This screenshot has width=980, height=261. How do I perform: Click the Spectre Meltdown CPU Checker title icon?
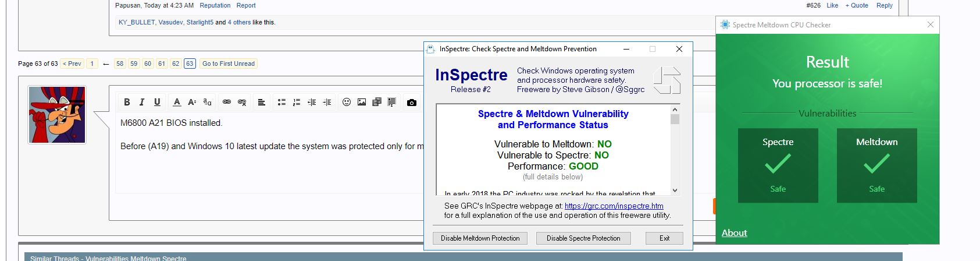[725, 24]
